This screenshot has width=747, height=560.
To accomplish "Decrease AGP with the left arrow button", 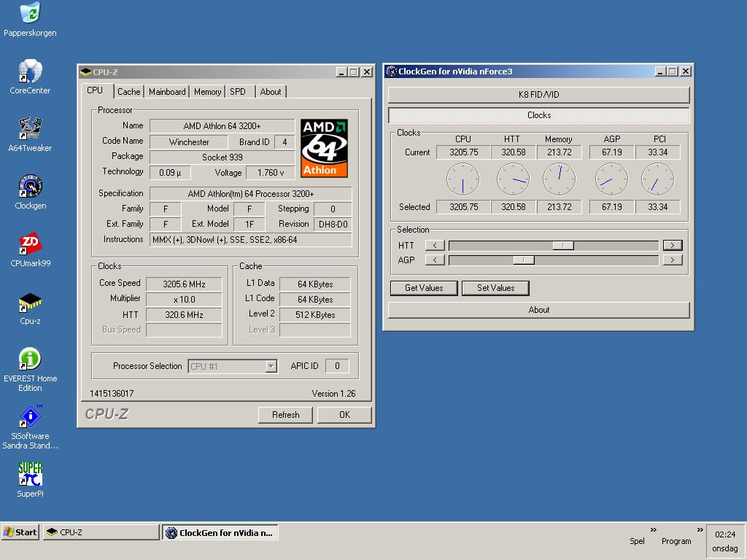I will click(435, 260).
